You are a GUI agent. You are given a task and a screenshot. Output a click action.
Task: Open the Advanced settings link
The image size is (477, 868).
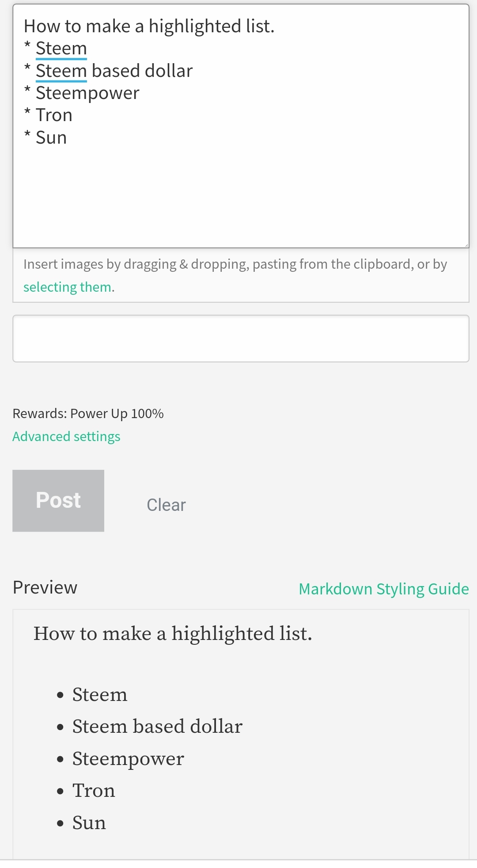66,437
